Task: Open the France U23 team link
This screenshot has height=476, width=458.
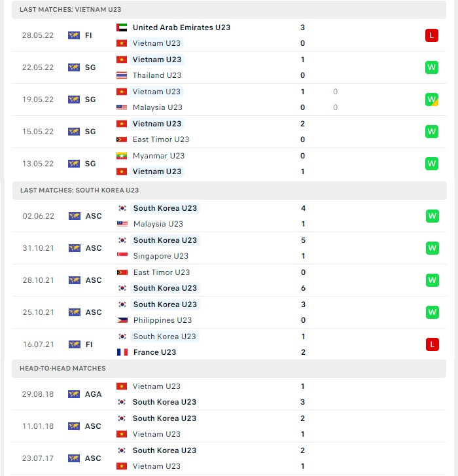Action: tap(154, 352)
